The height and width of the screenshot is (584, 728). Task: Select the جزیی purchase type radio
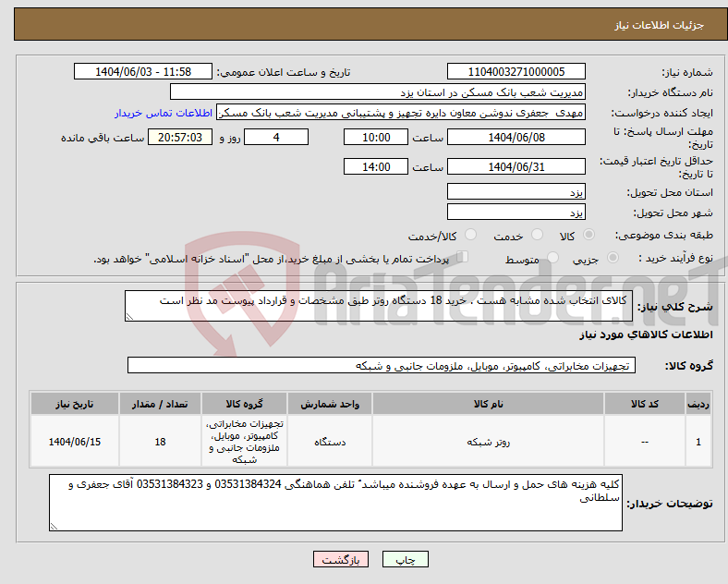click(x=613, y=257)
